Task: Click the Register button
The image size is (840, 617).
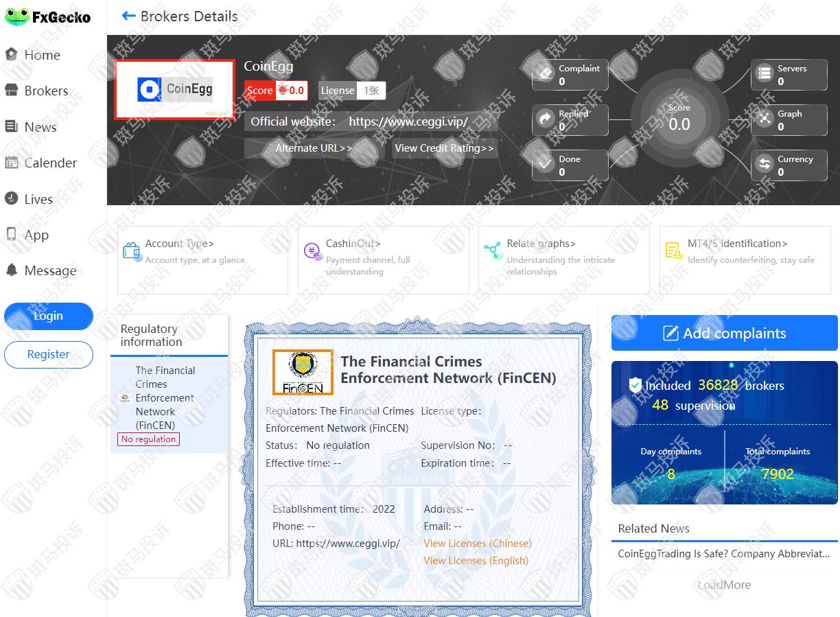Action: pos(48,354)
